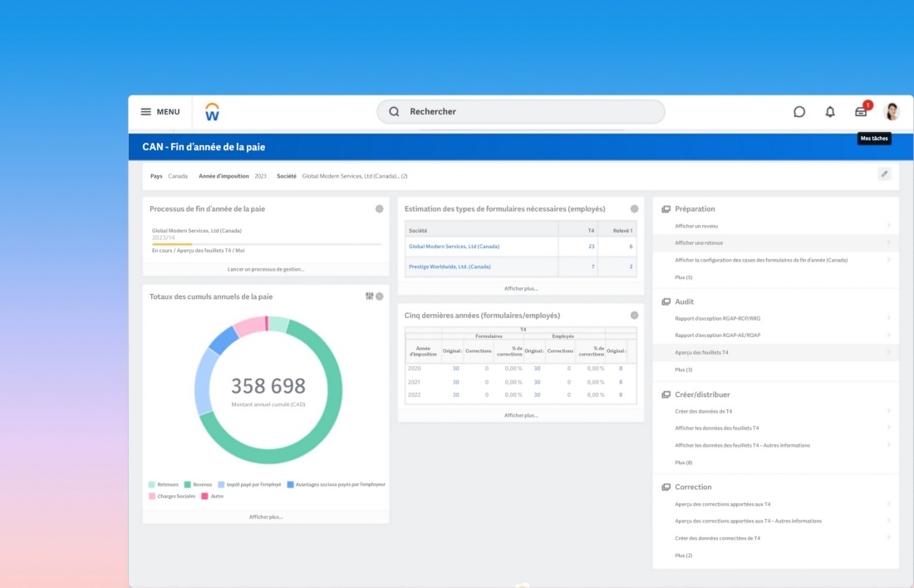Expand Plus (8) under Créer/distribuer
914x588 pixels.
tap(683, 463)
